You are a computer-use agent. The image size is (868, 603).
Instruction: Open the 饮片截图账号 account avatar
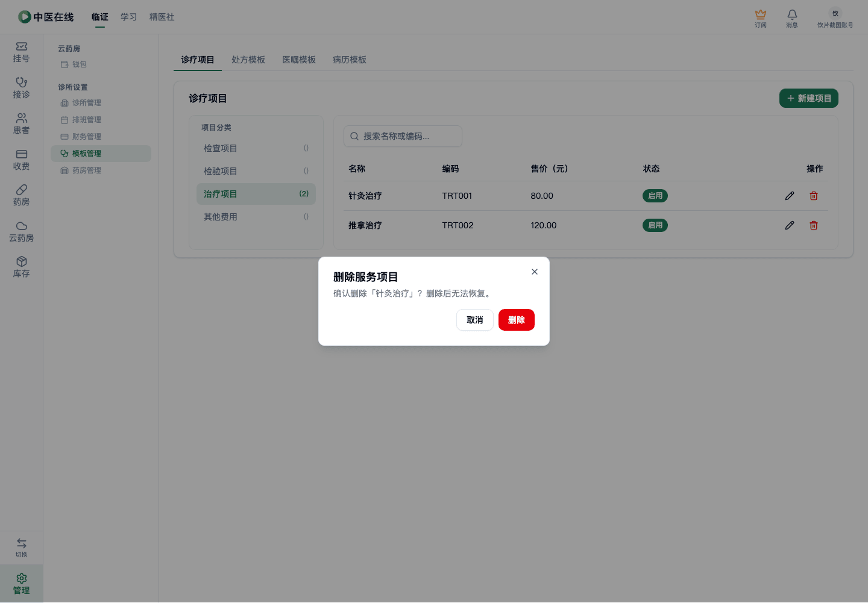tap(835, 18)
